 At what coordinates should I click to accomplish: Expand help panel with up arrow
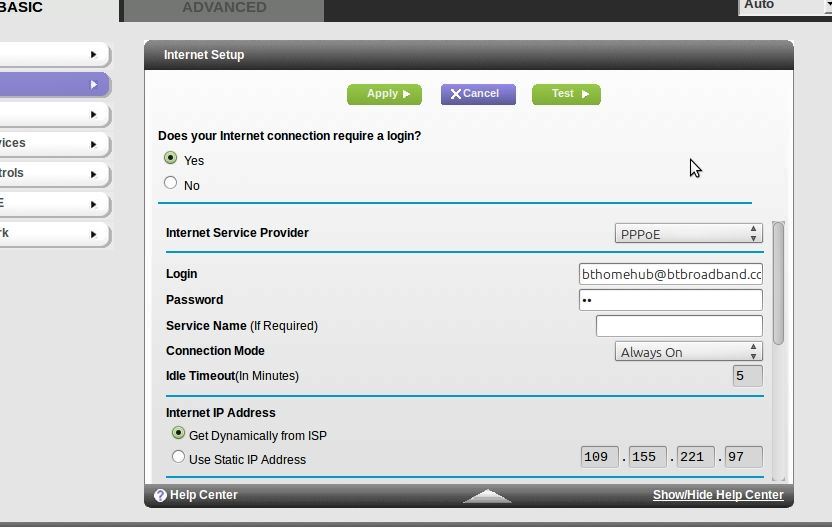pos(487,496)
